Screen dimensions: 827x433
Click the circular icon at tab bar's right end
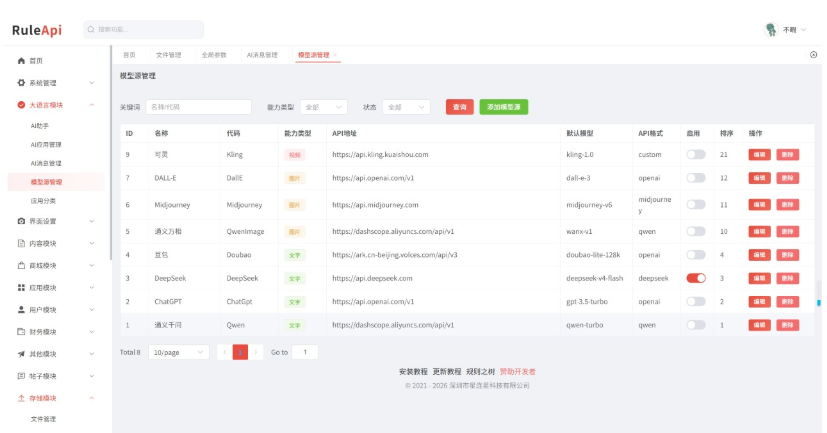click(x=813, y=55)
